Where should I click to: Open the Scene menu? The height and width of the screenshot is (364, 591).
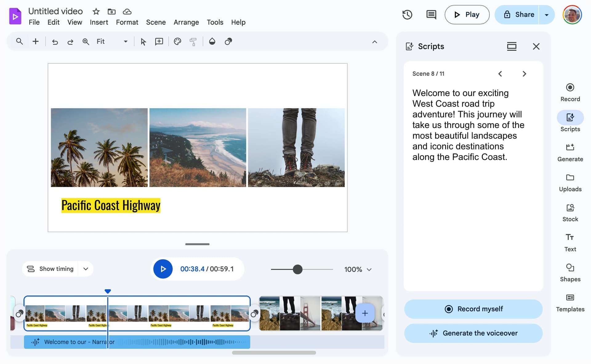click(156, 22)
